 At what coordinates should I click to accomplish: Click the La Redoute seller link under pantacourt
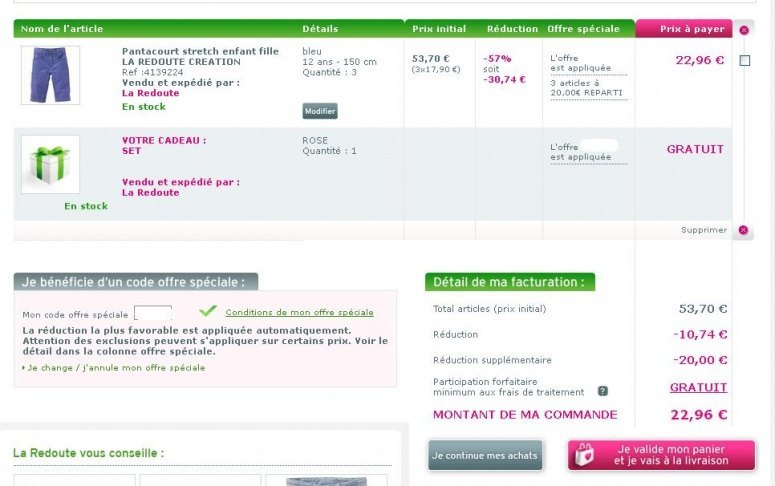point(150,93)
